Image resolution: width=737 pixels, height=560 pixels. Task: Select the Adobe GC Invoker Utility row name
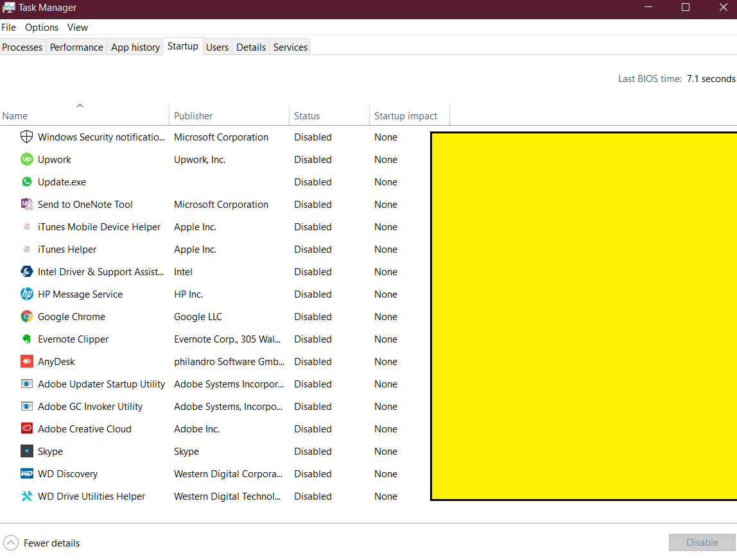point(91,407)
